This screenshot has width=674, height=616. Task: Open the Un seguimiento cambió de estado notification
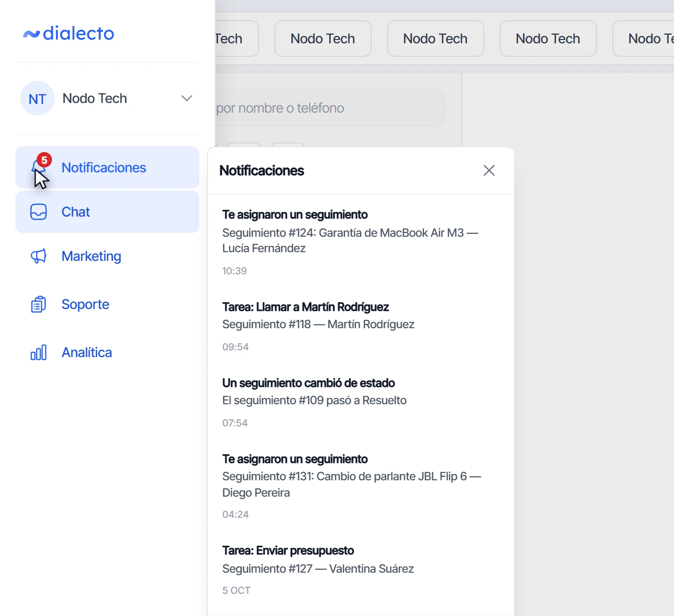[361, 402]
